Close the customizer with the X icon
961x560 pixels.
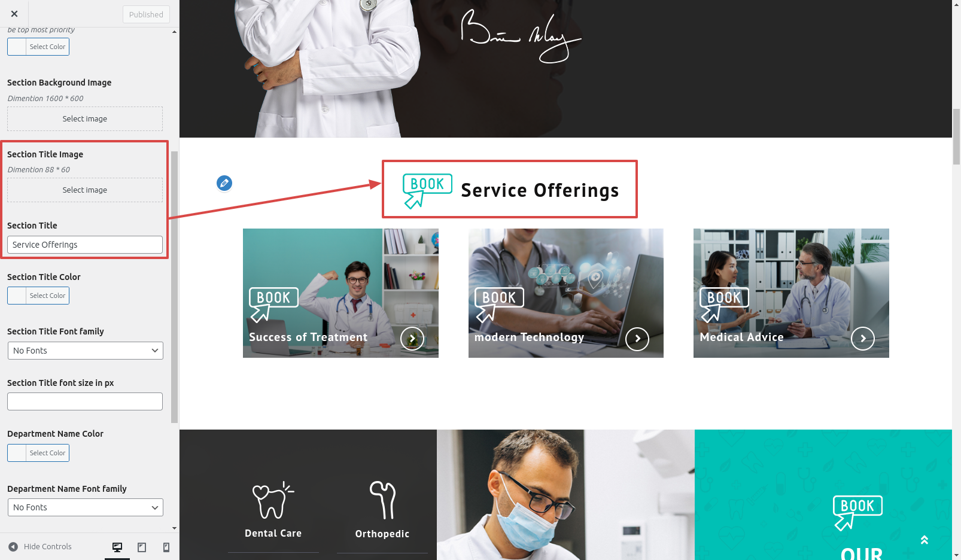point(14,14)
